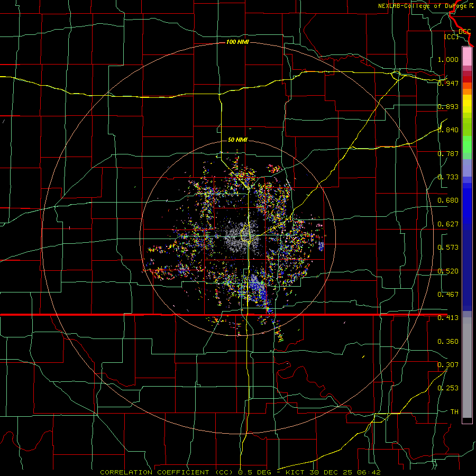Click the 0.307 legend value
The width and height of the screenshot is (476, 476).
pyautogui.click(x=448, y=364)
